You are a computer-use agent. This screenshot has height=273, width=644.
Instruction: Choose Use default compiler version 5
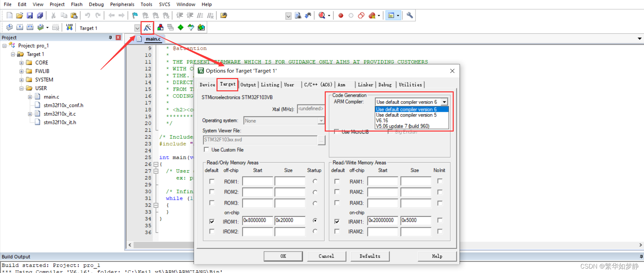tap(406, 115)
